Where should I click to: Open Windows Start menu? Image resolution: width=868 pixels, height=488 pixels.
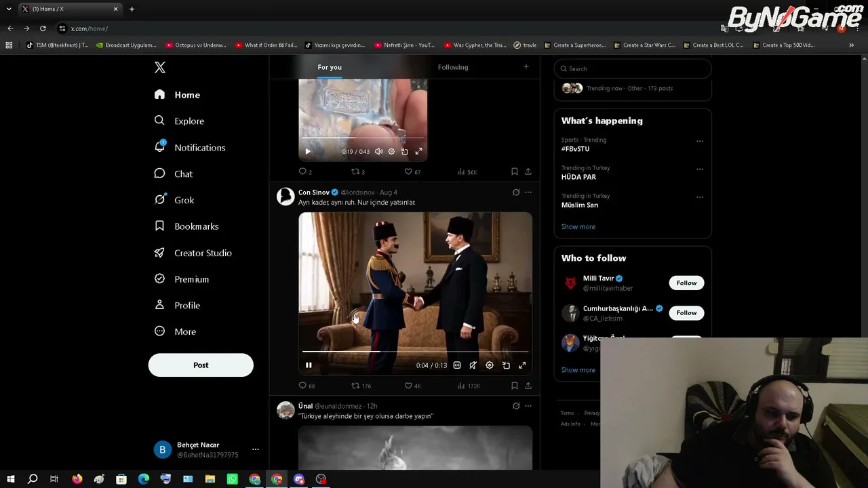tap(10, 479)
